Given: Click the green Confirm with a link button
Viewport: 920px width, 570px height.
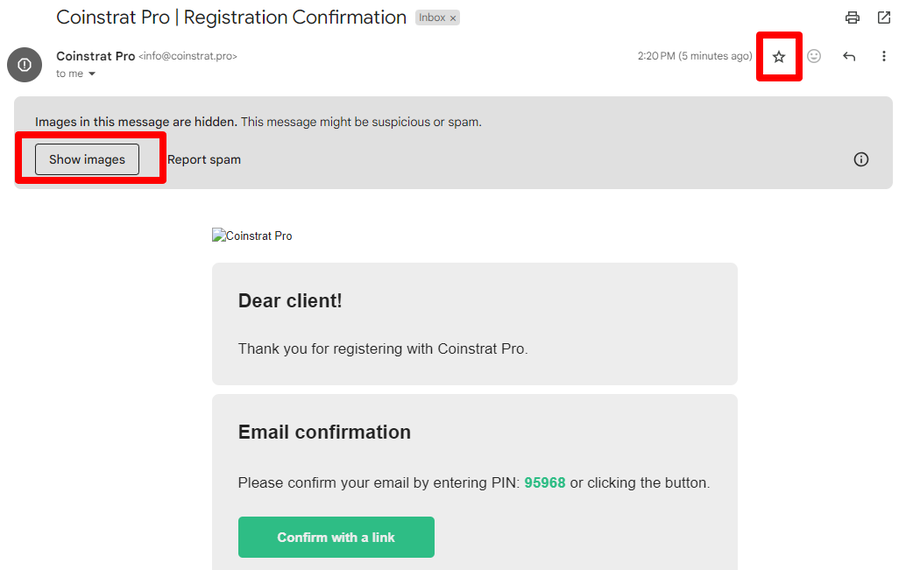Looking at the screenshot, I should 336,537.
